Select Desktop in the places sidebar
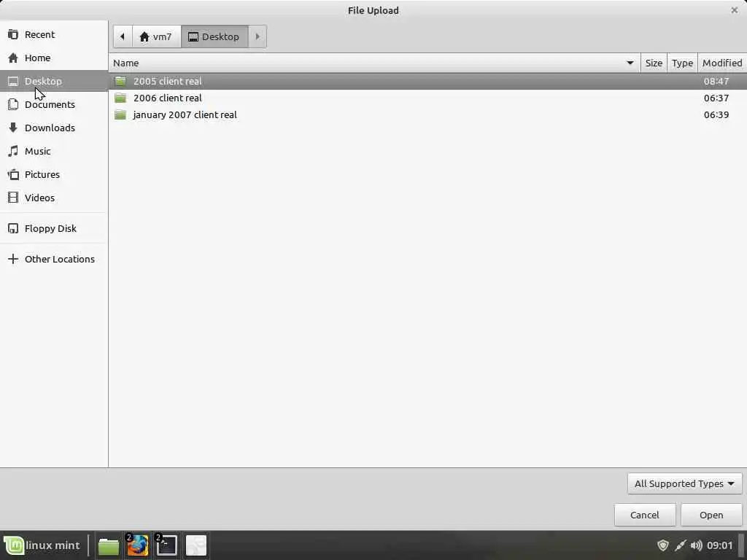The image size is (747, 560). [x=54, y=81]
